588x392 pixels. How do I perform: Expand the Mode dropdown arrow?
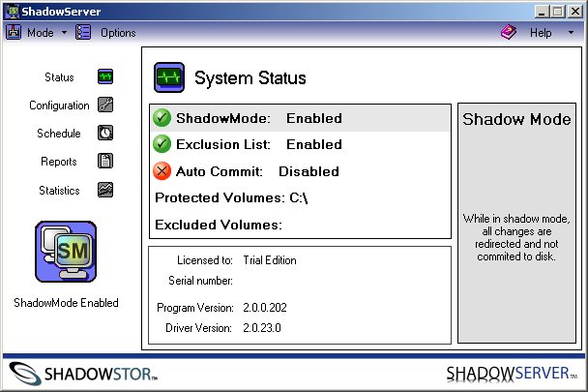(x=64, y=33)
